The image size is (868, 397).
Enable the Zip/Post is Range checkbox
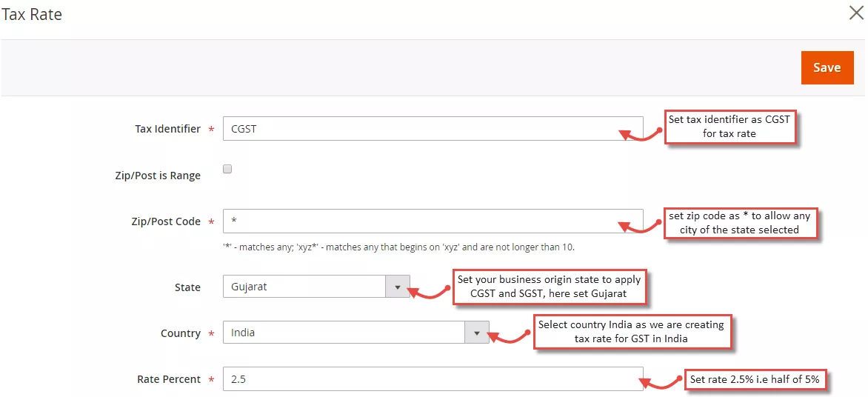(227, 169)
